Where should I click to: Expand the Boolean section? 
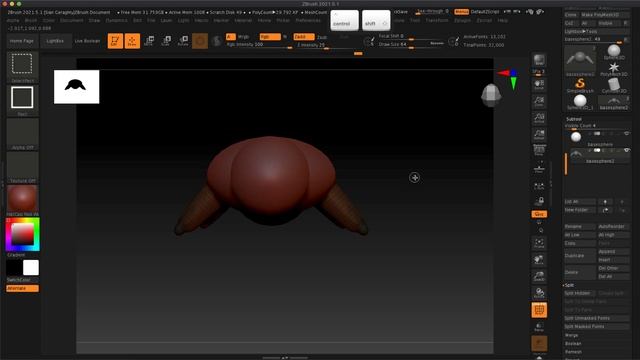click(x=573, y=343)
